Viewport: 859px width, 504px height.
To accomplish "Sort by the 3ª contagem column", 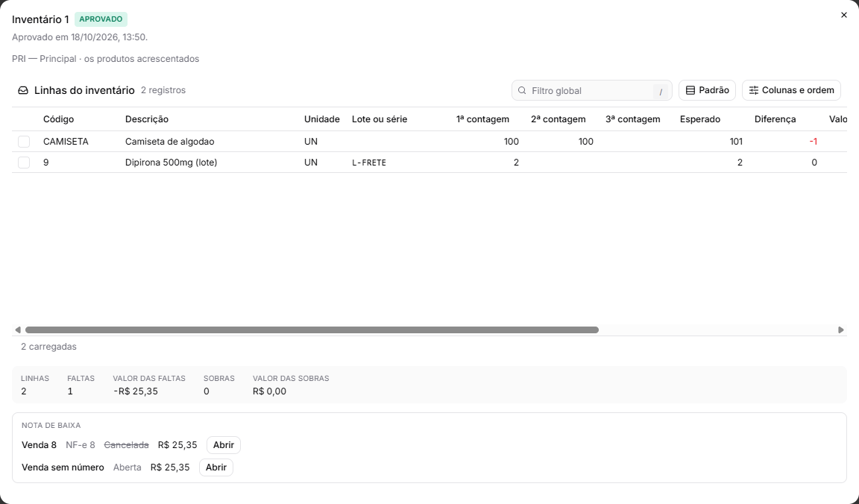I will click(633, 119).
